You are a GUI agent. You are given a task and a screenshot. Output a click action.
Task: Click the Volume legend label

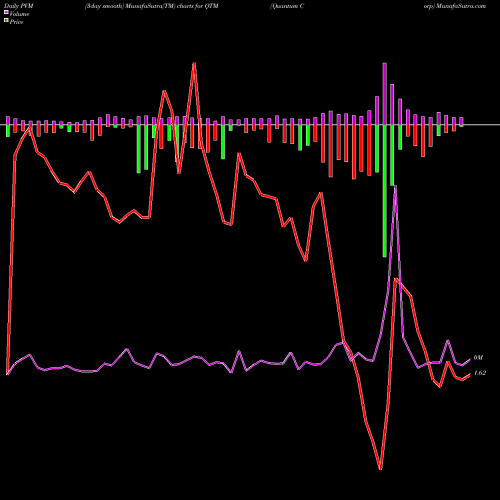click(19, 14)
